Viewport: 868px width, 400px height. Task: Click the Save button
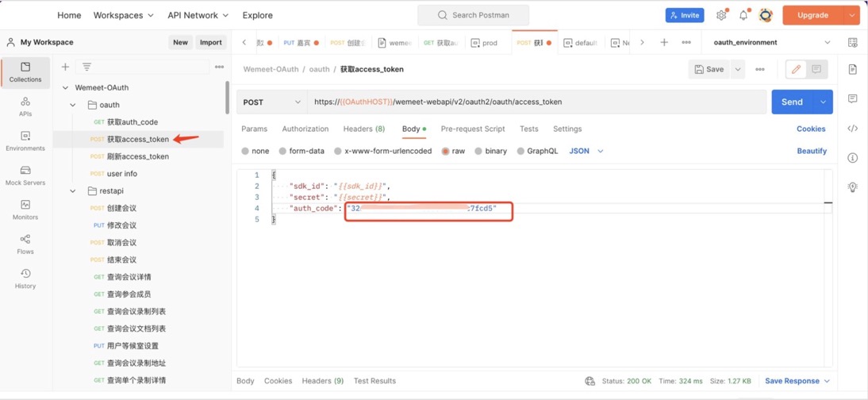(x=709, y=69)
